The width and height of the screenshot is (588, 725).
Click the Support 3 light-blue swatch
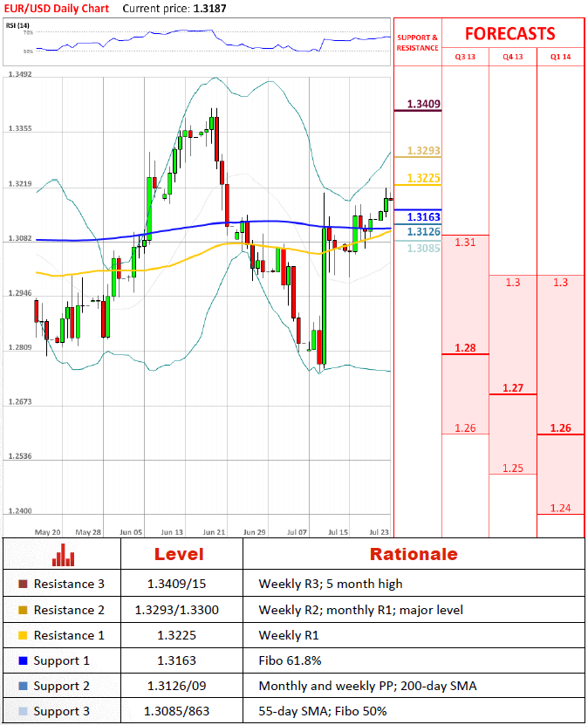coord(23,711)
